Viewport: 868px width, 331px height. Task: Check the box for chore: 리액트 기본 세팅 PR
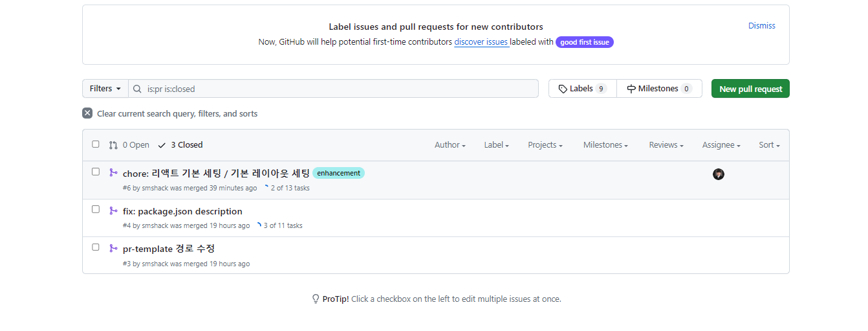click(x=96, y=172)
